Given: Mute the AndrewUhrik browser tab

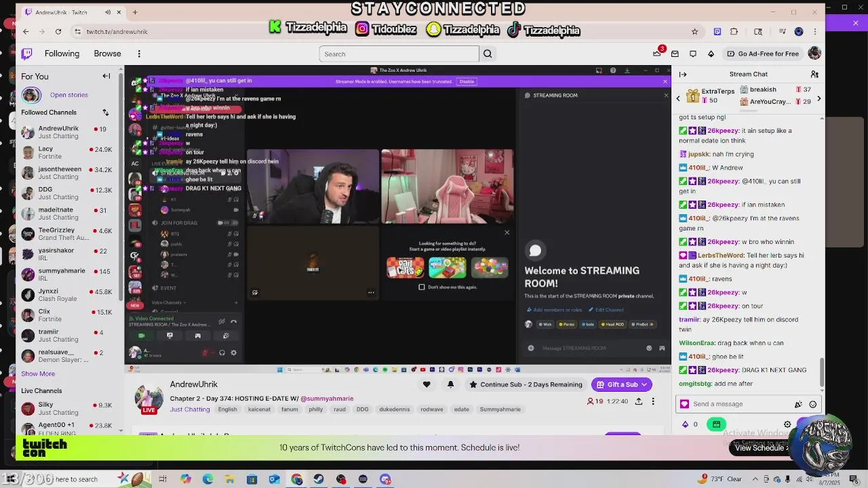Looking at the screenshot, I should pyautogui.click(x=108, y=12).
